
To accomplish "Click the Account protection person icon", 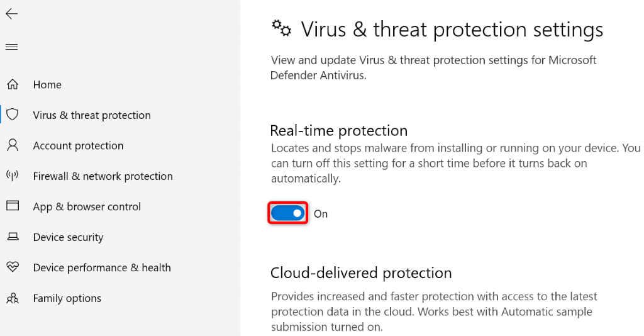I will pos(13,145).
